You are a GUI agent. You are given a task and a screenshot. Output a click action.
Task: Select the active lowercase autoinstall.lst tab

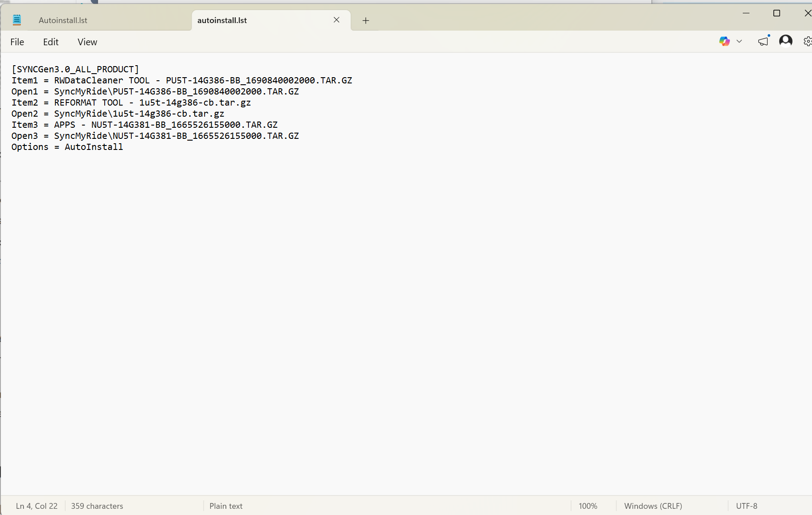pos(222,20)
